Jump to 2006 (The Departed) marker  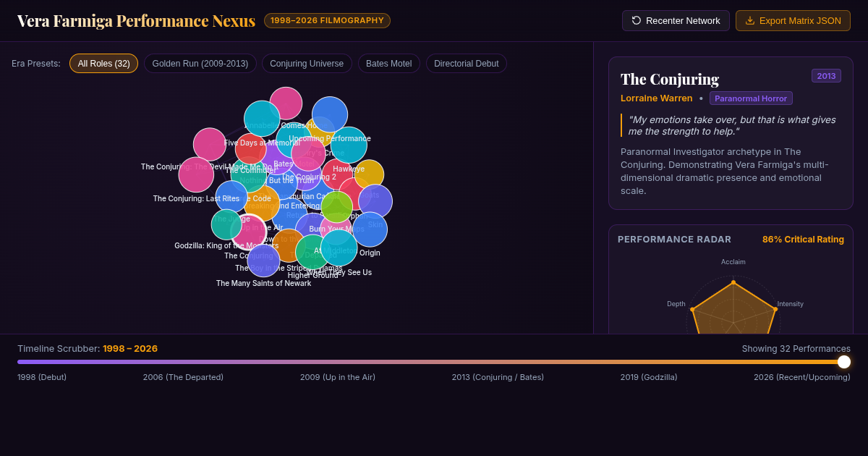pyautogui.click(x=183, y=377)
